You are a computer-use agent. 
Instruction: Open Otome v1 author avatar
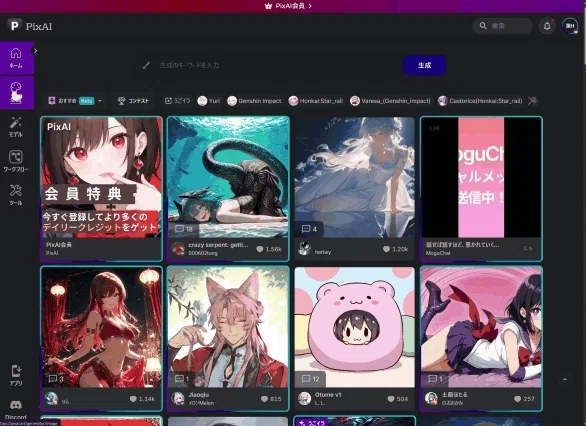tap(305, 398)
